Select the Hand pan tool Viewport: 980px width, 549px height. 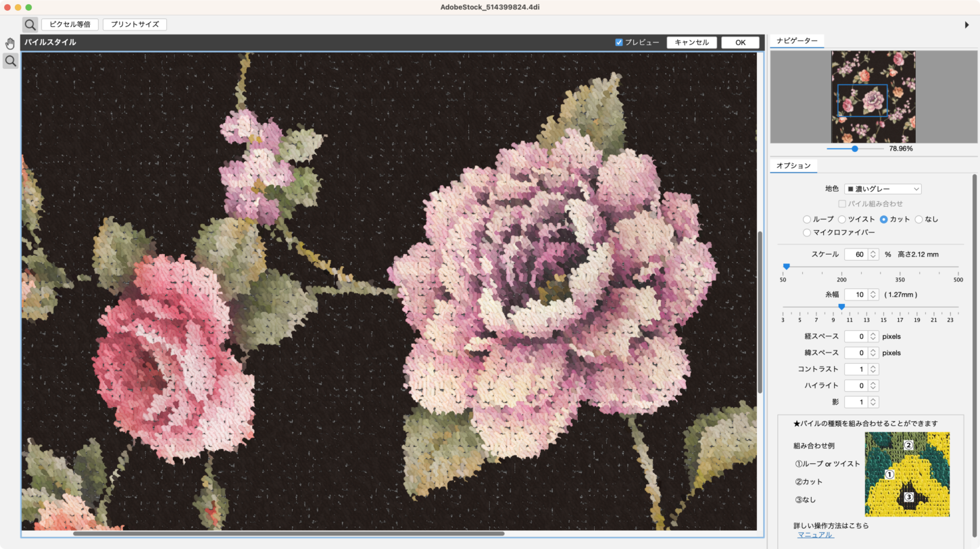(10, 44)
